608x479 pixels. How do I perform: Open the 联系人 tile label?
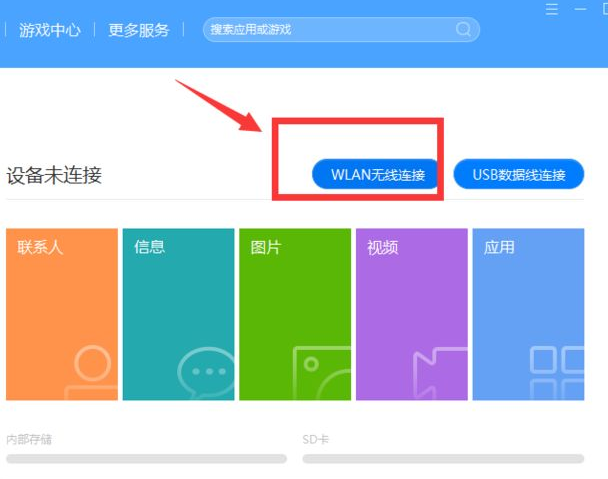point(40,247)
